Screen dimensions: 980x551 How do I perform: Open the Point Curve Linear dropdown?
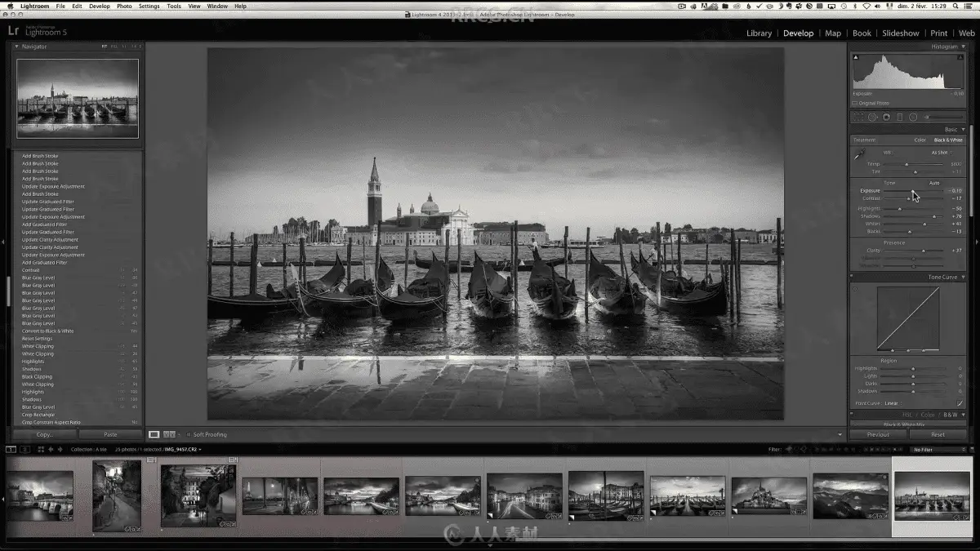point(892,403)
